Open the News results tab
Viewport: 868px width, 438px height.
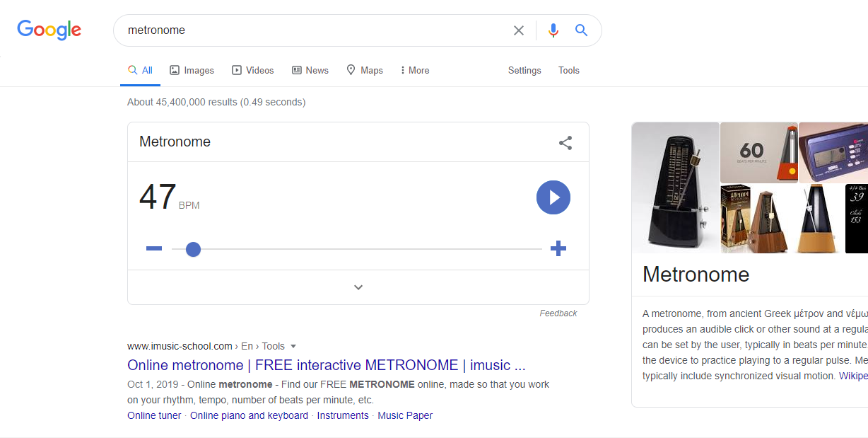coord(310,70)
